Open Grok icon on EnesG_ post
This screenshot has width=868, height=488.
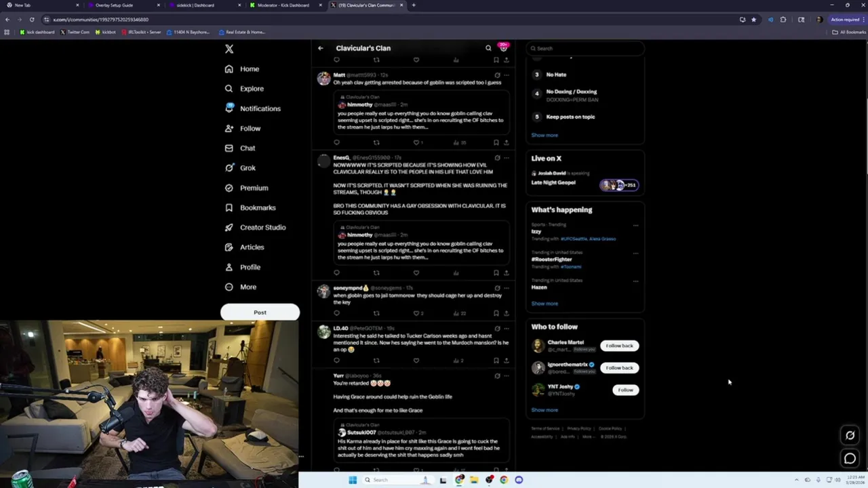coord(497,158)
